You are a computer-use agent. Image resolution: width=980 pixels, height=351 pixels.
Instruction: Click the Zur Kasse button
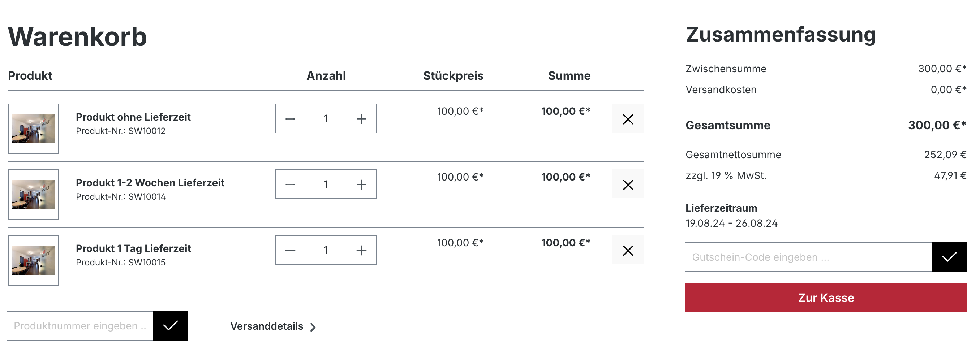pyautogui.click(x=826, y=298)
